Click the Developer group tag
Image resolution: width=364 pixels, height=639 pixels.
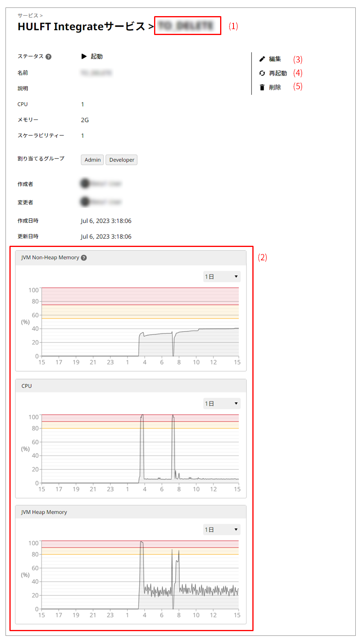[121, 160]
